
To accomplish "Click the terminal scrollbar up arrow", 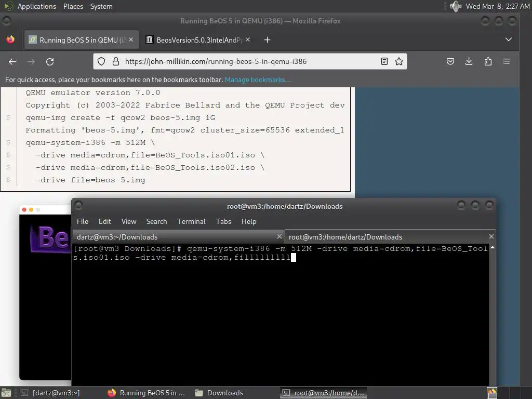I will point(493,248).
